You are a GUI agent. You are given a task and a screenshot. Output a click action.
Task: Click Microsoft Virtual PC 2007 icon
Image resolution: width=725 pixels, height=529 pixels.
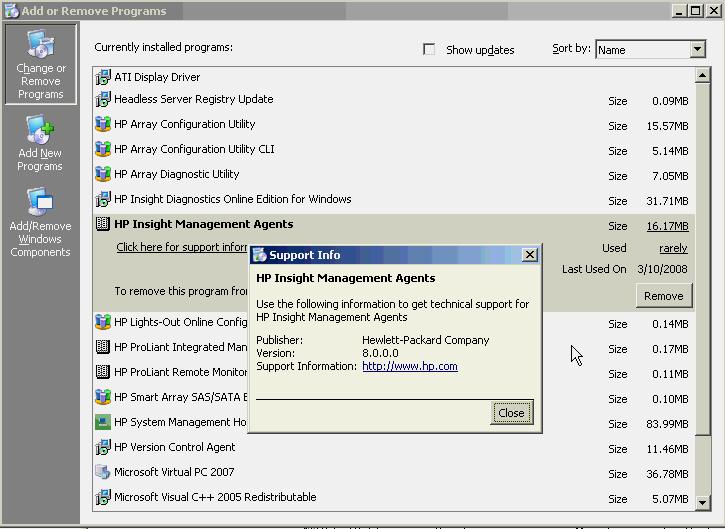(103, 472)
